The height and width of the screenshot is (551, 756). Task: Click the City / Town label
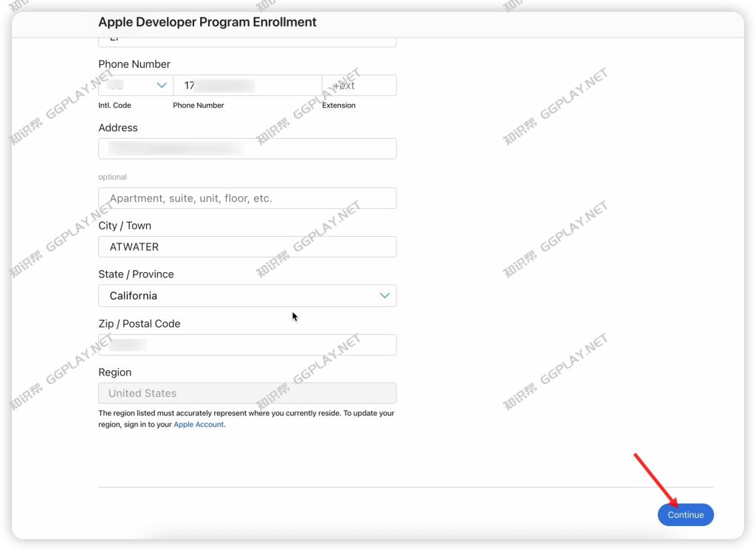point(125,226)
